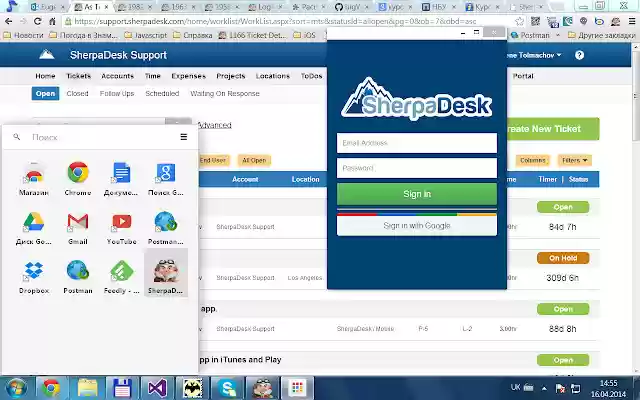Open Dropbox app in launcher

(x=34, y=277)
